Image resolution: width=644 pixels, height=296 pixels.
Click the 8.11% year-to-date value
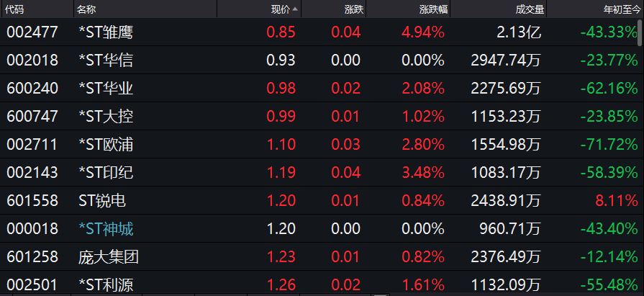click(x=617, y=201)
